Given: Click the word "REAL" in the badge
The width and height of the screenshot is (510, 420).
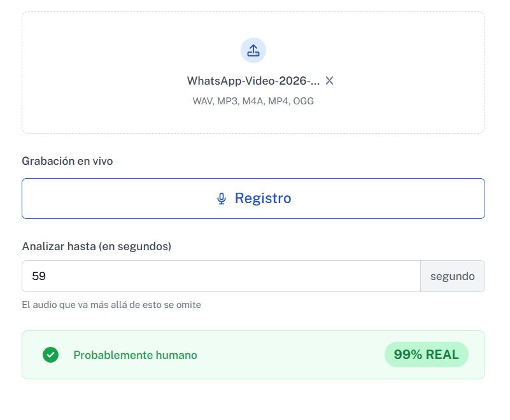Looking at the screenshot, I should coord(443,354).
